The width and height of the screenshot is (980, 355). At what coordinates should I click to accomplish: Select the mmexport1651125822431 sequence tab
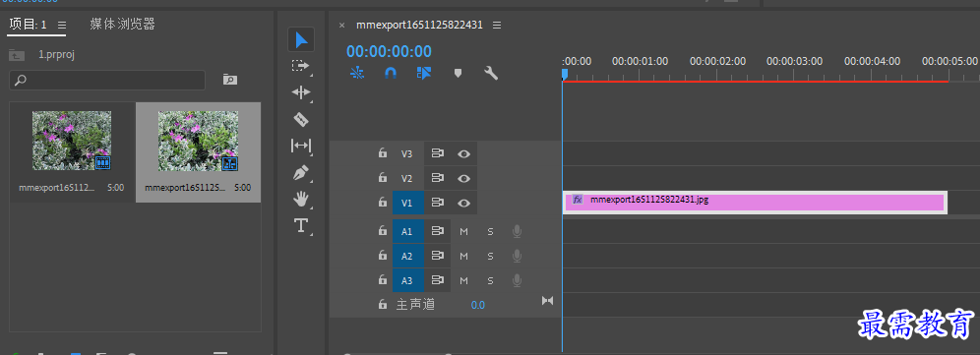tap(419, 25)
